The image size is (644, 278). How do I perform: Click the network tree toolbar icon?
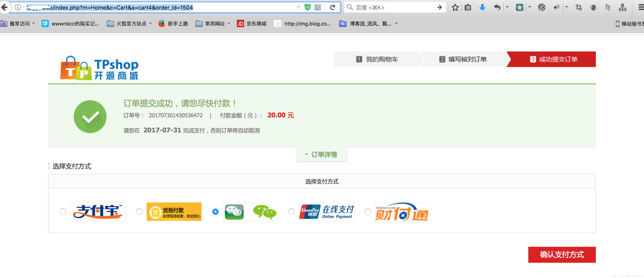(x=623, y=8)
